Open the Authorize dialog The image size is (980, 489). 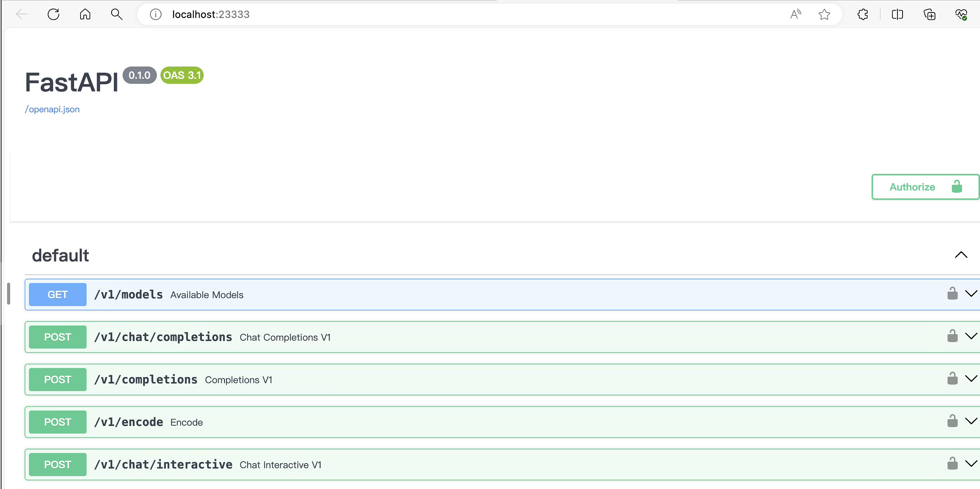point(925,187)
